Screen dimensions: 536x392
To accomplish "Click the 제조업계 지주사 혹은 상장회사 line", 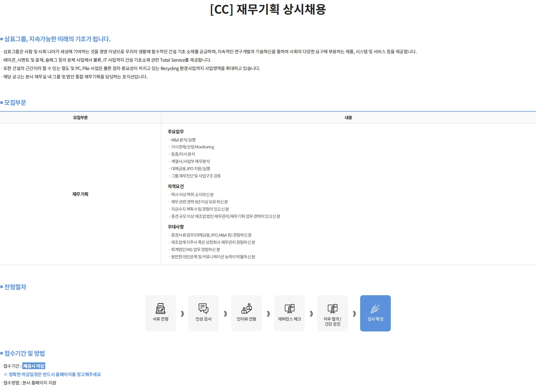I will tap(212, 242).
